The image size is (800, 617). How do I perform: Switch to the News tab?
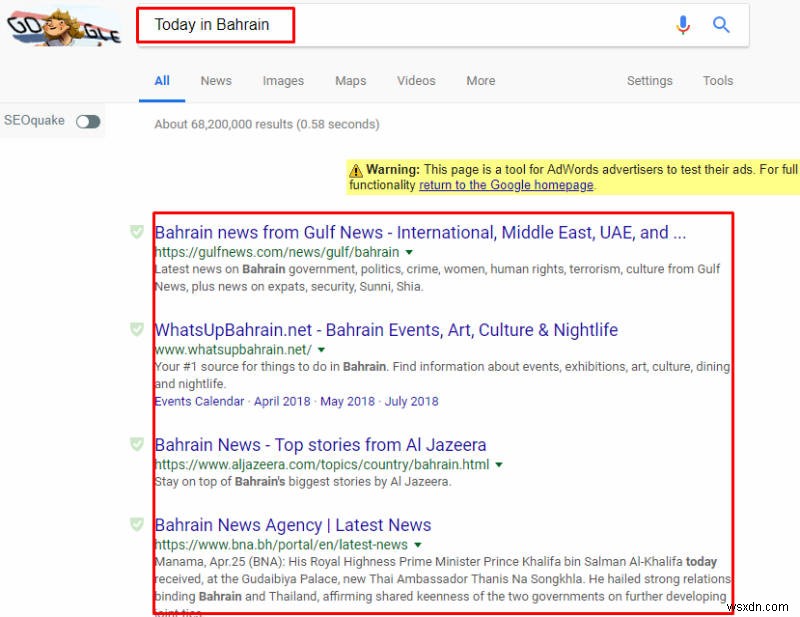coord(216,80)
